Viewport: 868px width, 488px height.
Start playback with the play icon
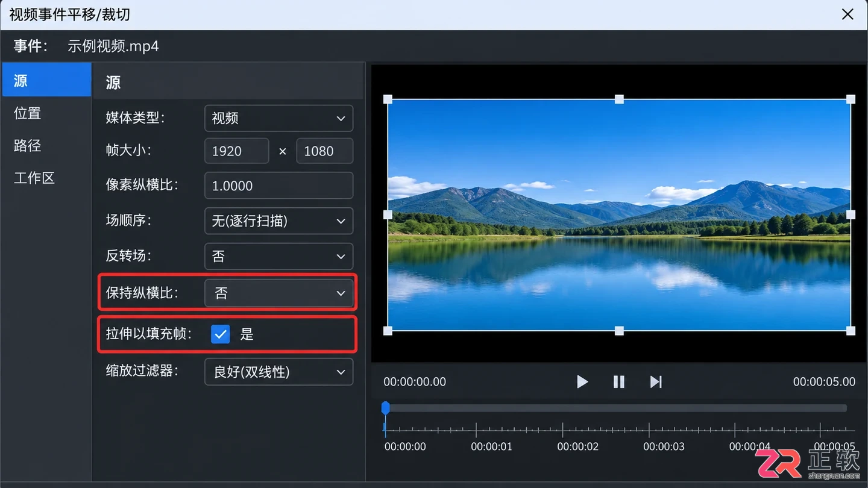click(x=582, y=382)
